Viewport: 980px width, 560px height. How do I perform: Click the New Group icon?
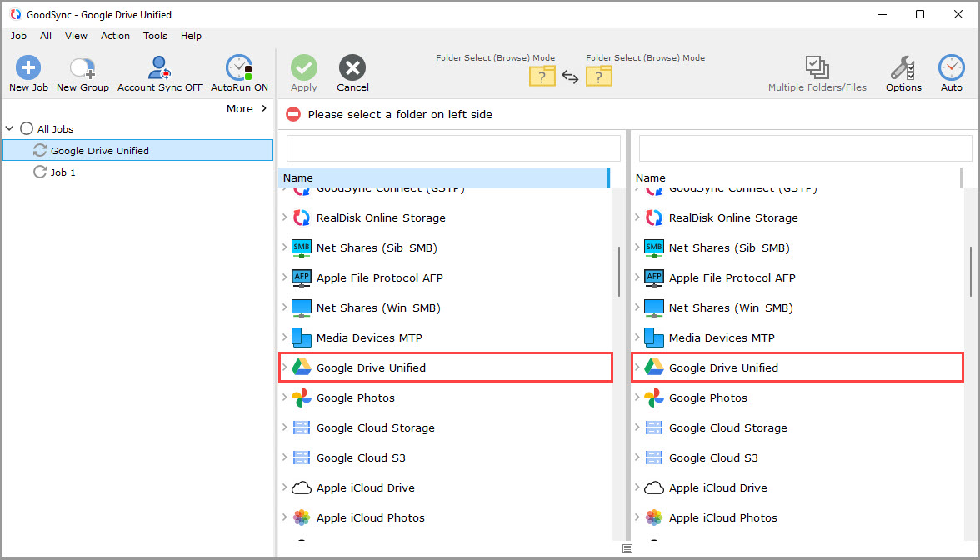(82, 67)
